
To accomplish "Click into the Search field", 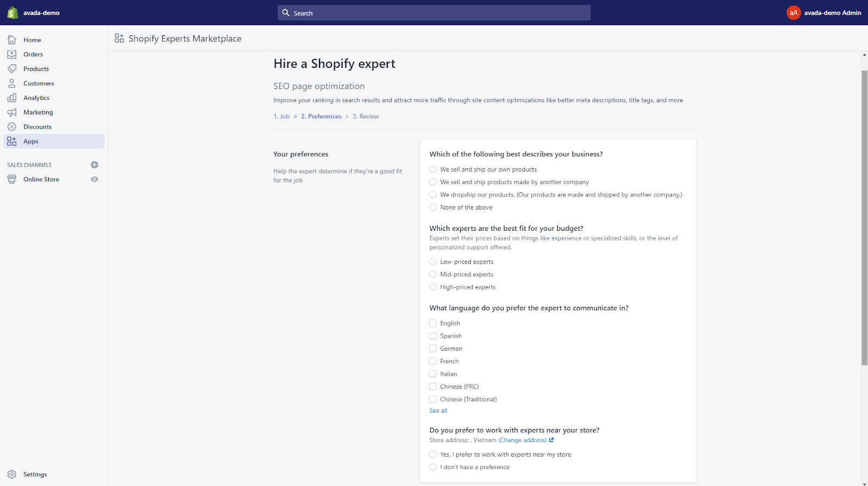I will (x=434, y=12).
